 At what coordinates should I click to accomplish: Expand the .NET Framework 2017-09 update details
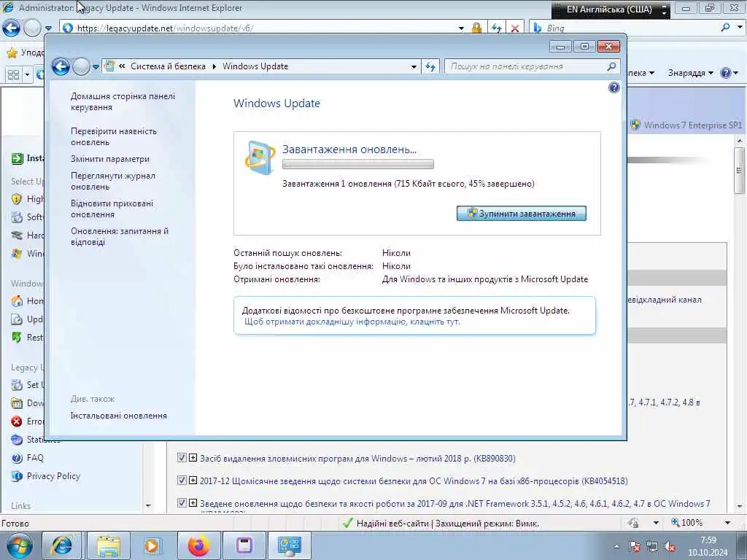coord(193,502)
